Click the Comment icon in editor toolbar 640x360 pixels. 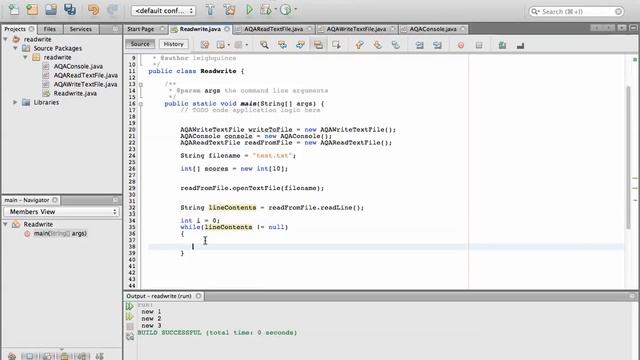point(502,45)
